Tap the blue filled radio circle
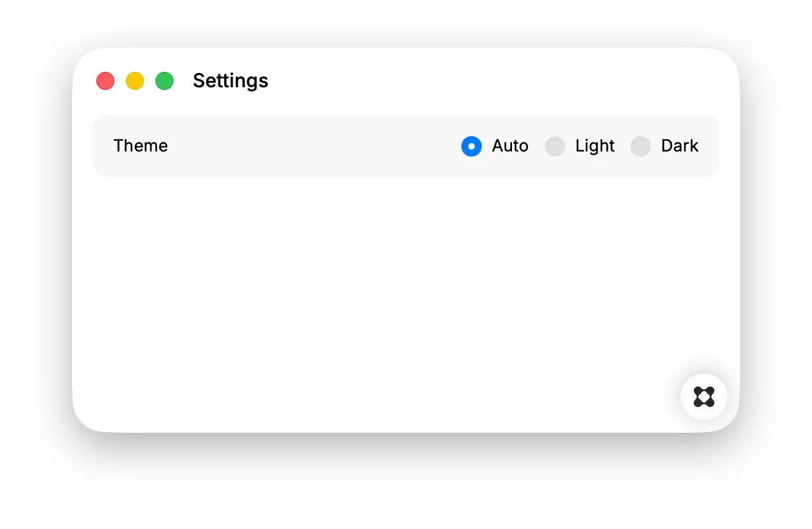Viewport: 812px width, 529px height. [x=472, y=146]
